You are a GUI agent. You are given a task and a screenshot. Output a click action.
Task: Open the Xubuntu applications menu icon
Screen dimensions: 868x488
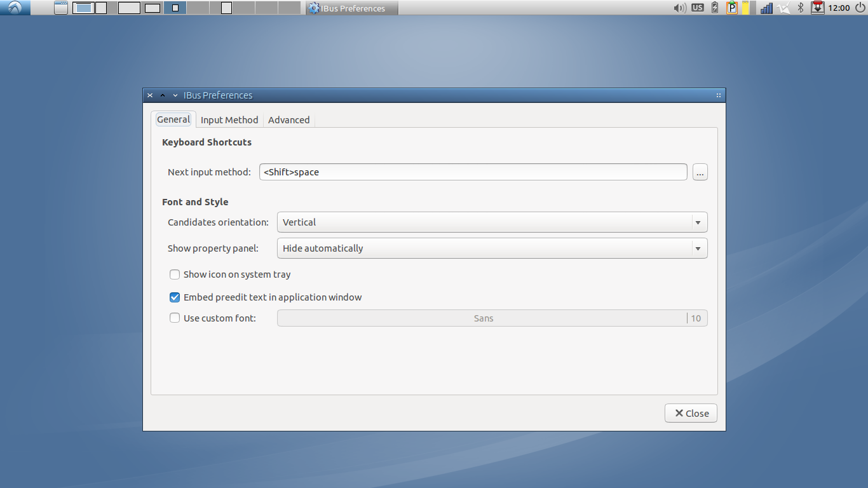coord(15,8)
